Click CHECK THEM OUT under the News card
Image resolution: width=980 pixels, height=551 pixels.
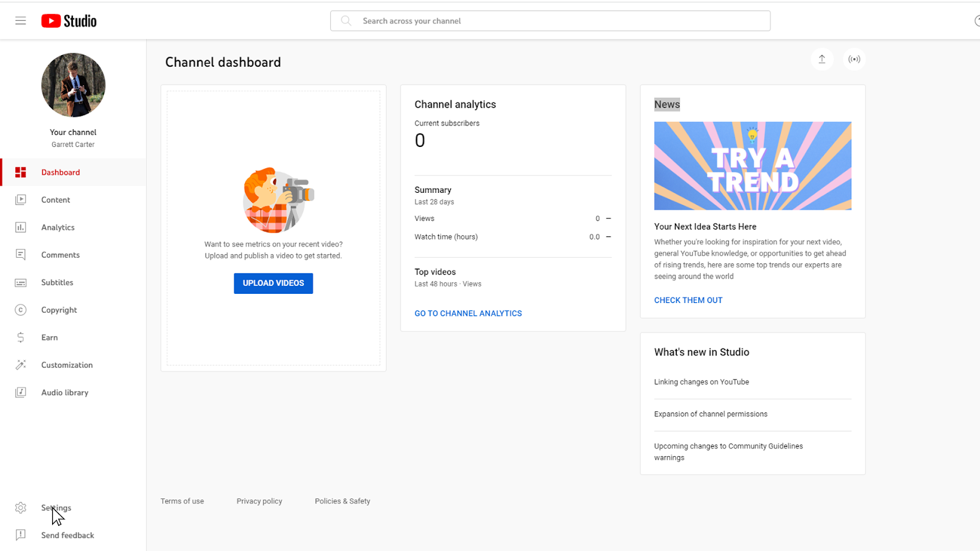(688, 300)
